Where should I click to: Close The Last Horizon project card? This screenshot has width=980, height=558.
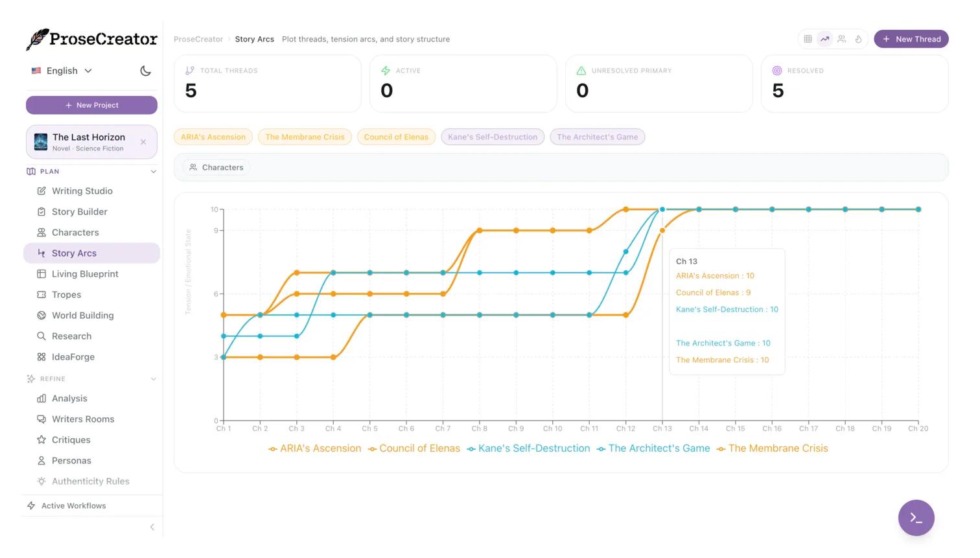point(143,142)
